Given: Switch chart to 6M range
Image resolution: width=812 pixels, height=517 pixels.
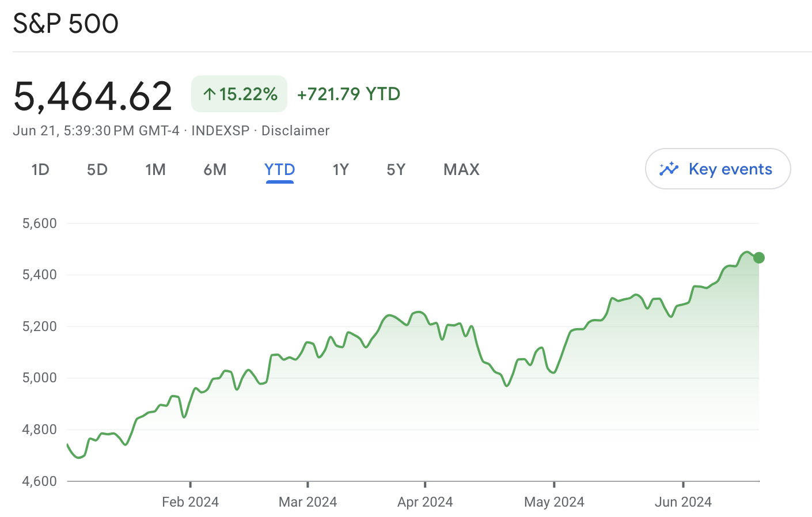Looking at the screenshot, I should 215,169.
